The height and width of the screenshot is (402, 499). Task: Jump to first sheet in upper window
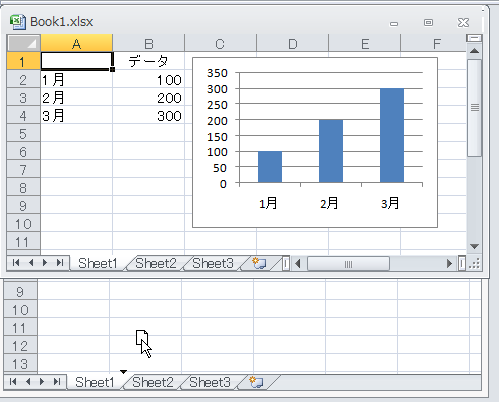click(x=16, y=263)
